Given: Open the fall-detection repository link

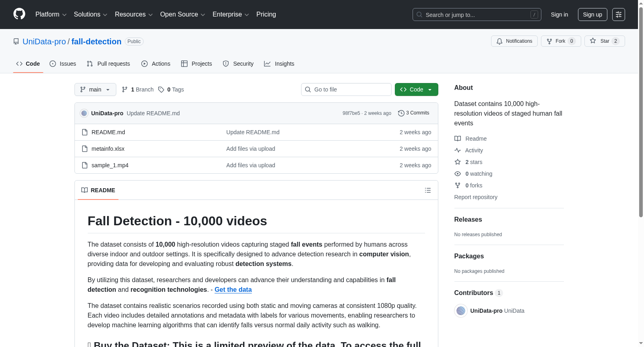Looking at the screenshot, I should pos(97,42).
